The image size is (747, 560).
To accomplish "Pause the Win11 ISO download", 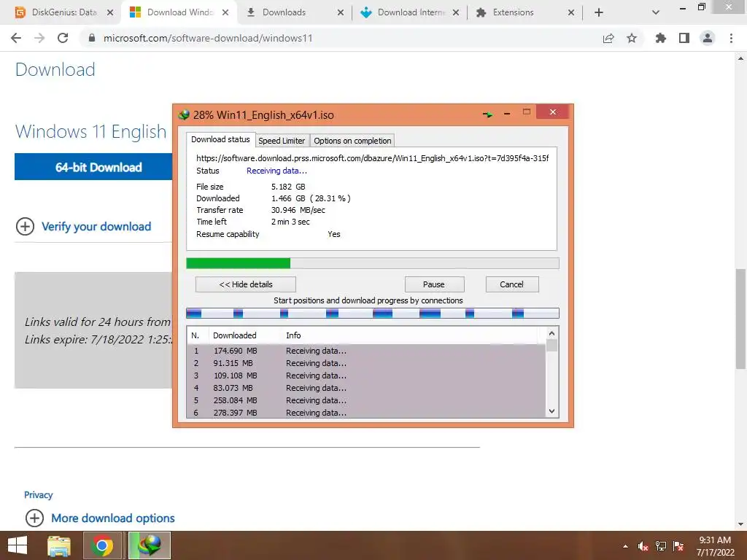I will pos(434,284).
